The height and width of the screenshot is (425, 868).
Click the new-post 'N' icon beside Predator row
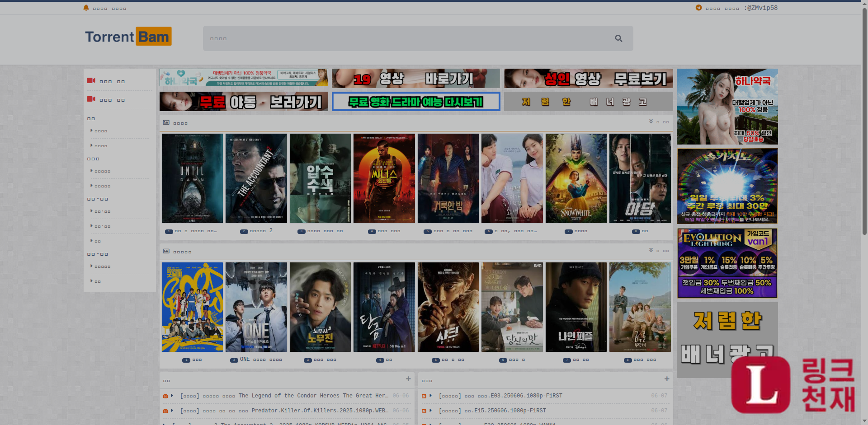coord(165,411)
